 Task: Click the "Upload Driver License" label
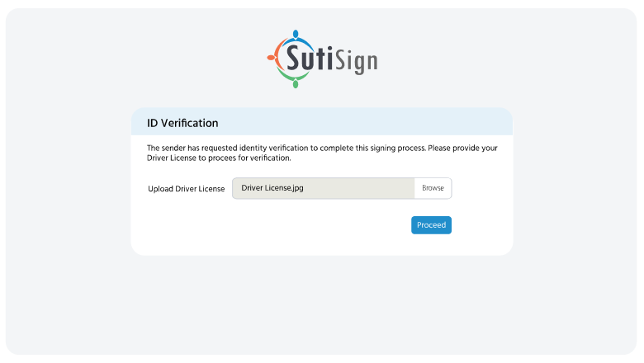[x=186, y=189]
